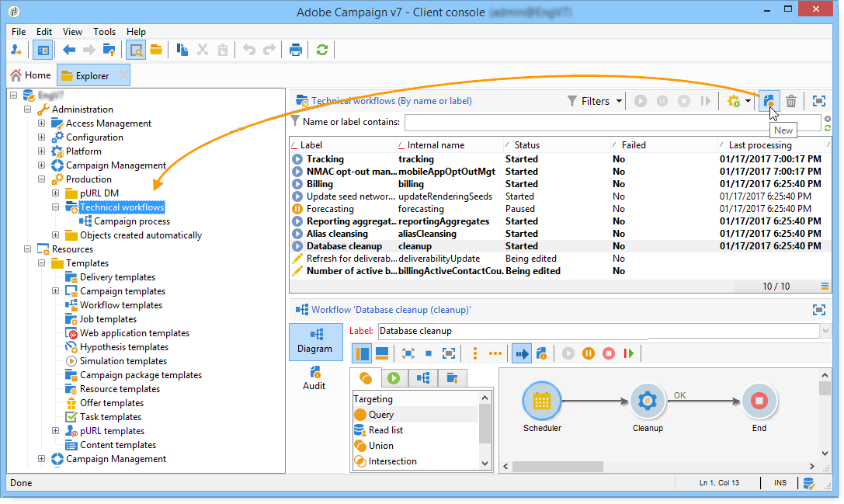Select the Forecasting workflow row
Viewport: 844px width, 504px height.
560,209
